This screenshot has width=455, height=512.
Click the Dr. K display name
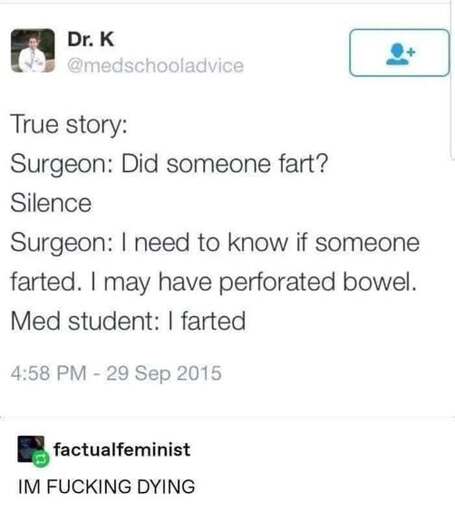coord(91,39)
